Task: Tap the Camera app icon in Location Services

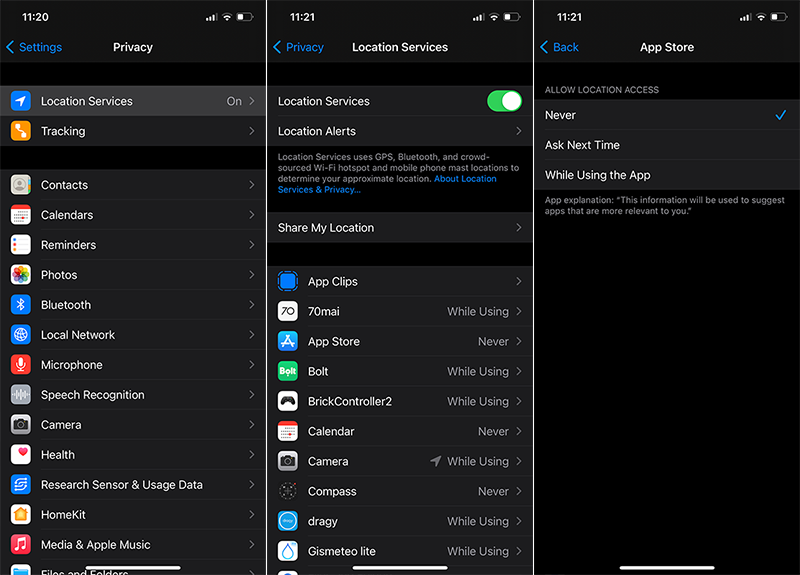Action: 288,461
